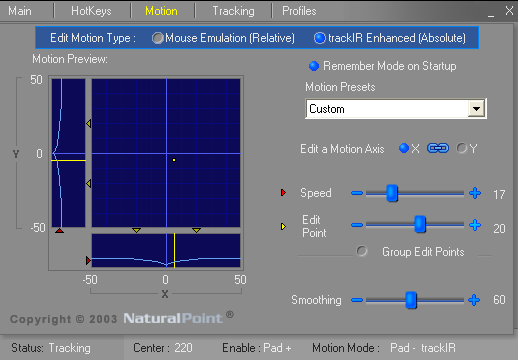Click red speed marker under Y curve panel

coord(59,230)
